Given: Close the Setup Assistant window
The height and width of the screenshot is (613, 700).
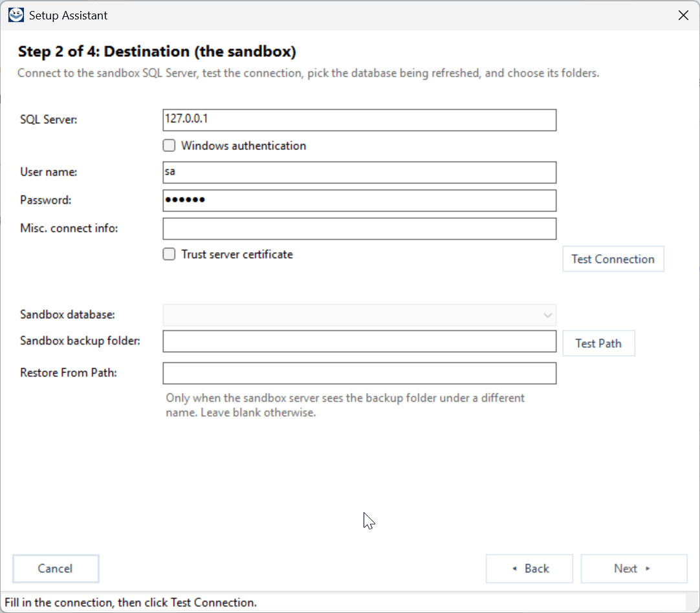Looking at the screenshot, I should 683,15.
